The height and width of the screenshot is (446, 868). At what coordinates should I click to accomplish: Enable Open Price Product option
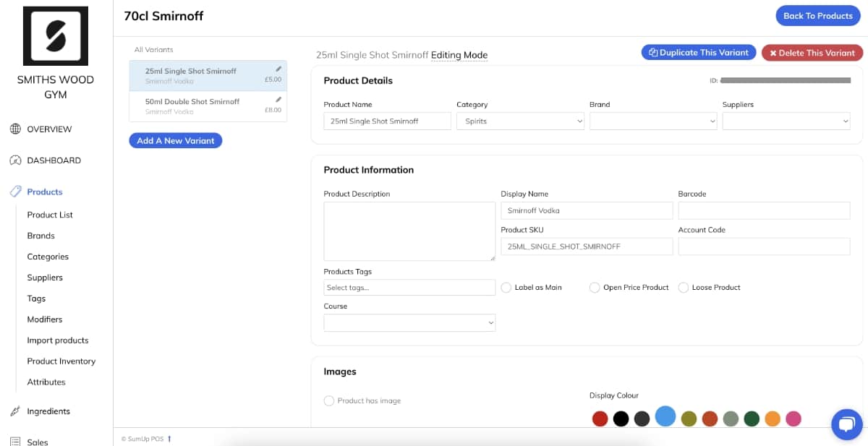click(x=595, y=288)
